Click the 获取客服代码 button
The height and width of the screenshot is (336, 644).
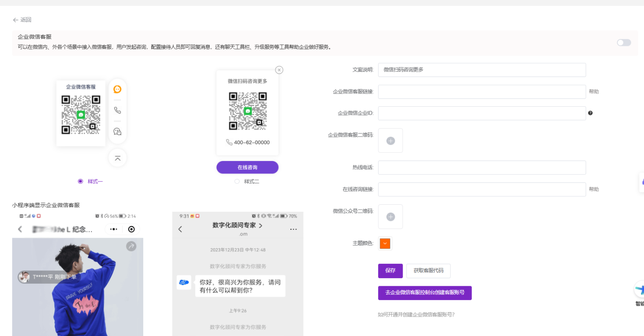point(428,271)
